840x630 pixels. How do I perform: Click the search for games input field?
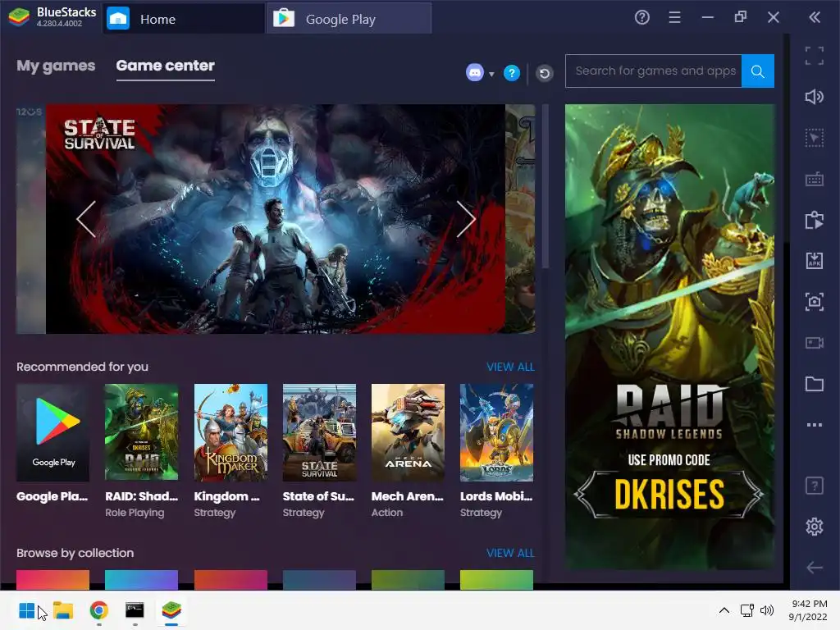click(654, 71)
